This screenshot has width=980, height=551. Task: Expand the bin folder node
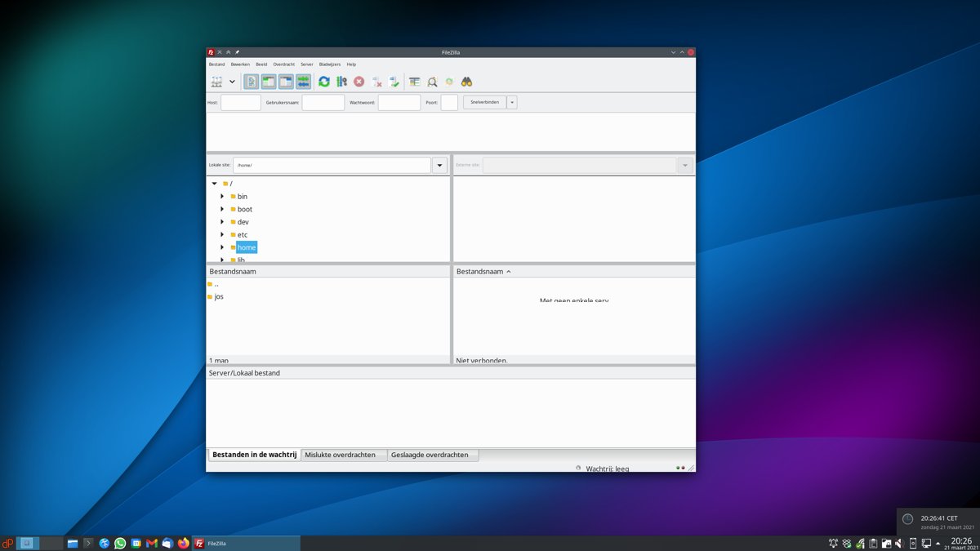pos(222,197)
